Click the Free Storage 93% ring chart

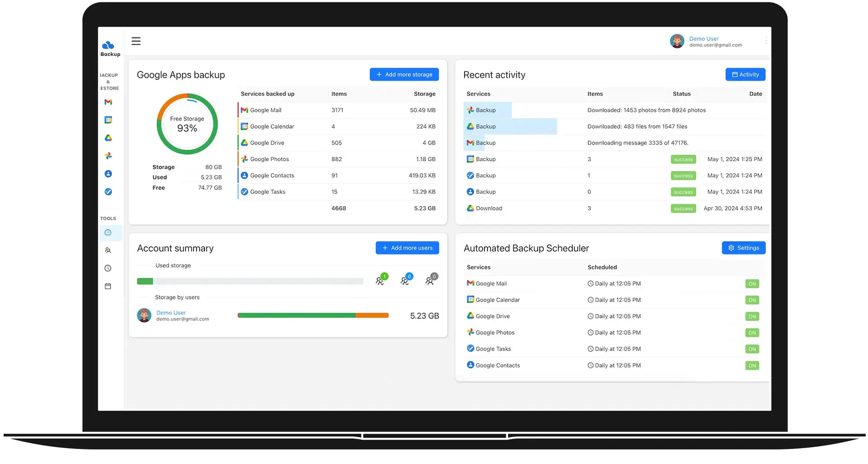pos(187,124)
